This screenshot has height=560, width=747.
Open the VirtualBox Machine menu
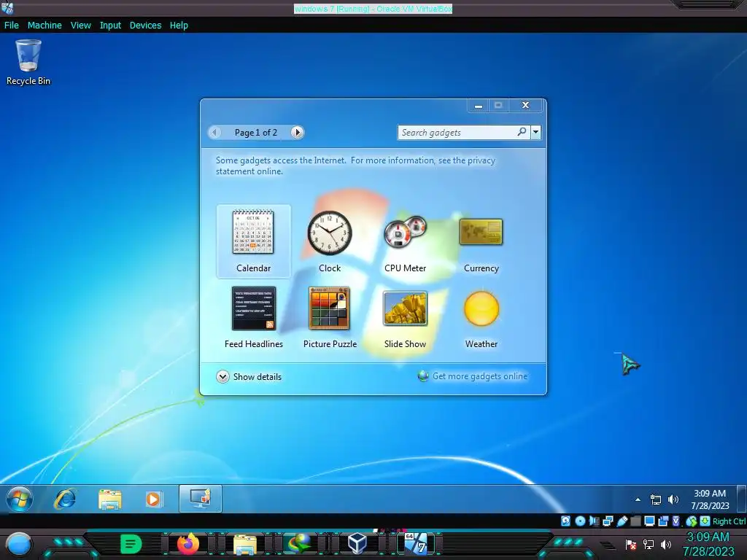pos(44,26)
